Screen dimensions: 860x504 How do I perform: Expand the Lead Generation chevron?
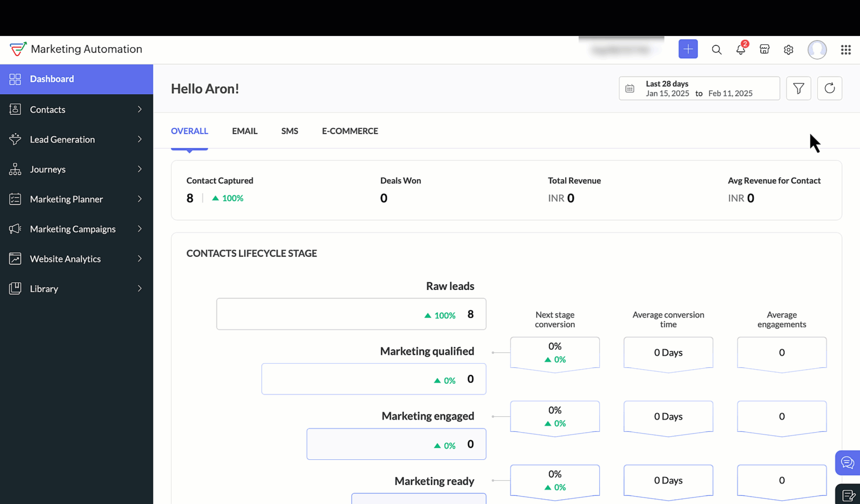coord(140,139)
